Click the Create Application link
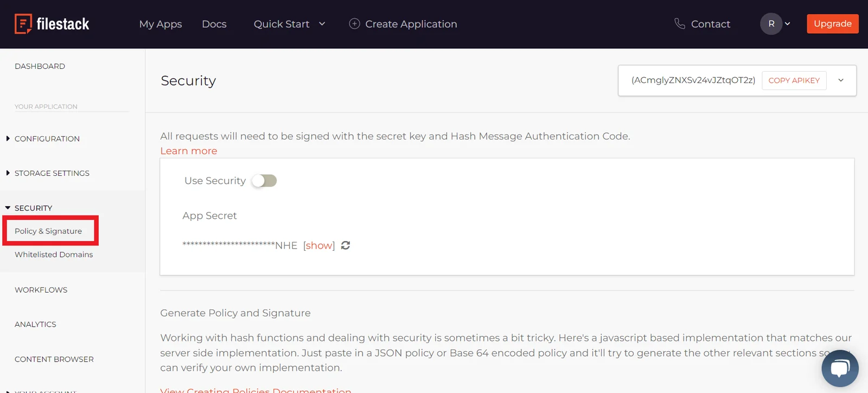Screen dimensions: 868x393 [411, 24]
